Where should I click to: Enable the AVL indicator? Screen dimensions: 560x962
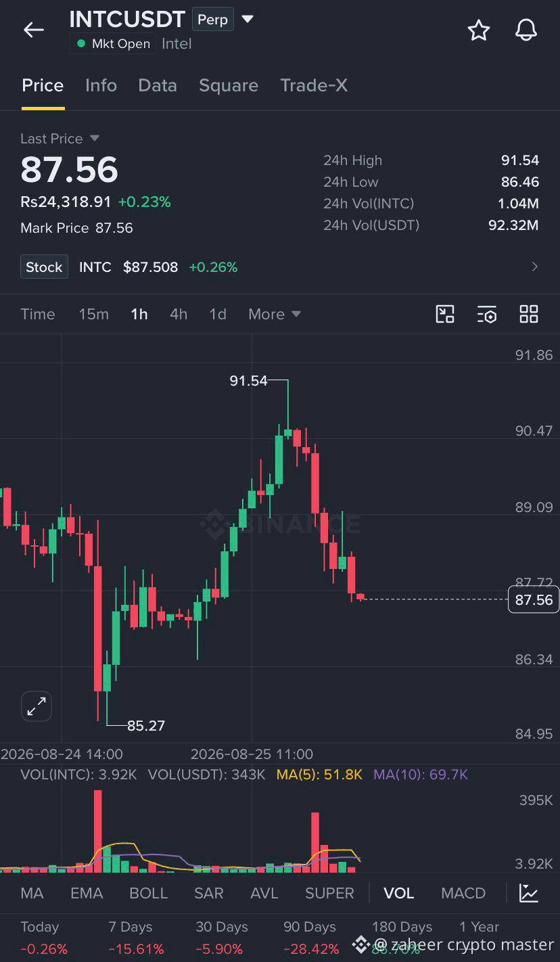(264, 893)
